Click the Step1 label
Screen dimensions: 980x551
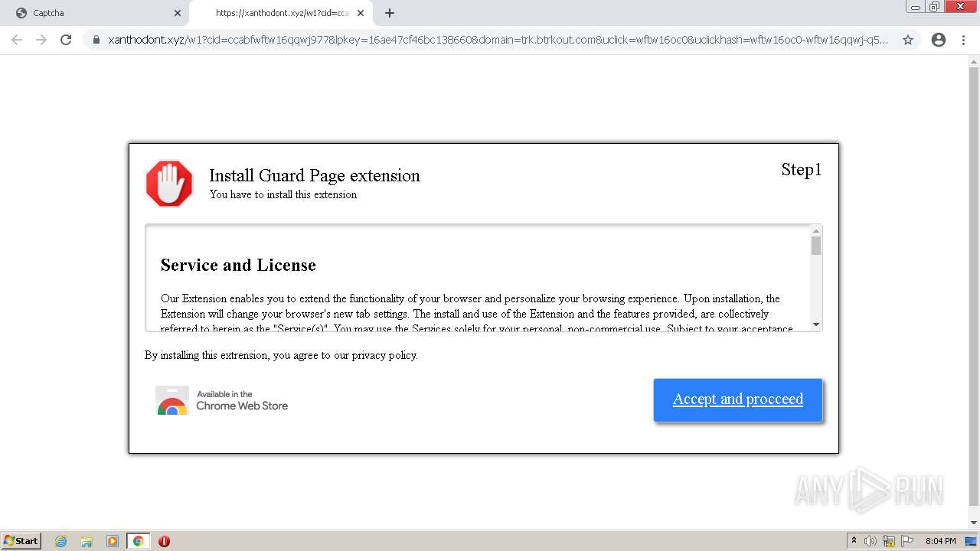coord(802,169)
